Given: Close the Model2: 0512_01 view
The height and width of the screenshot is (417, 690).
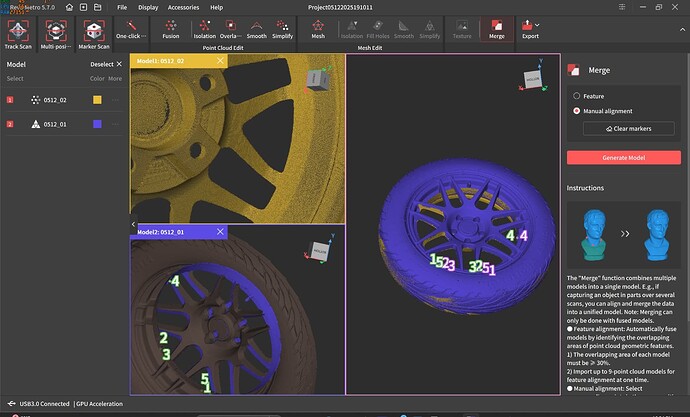Looking at the screenshot, I should 220,231.
